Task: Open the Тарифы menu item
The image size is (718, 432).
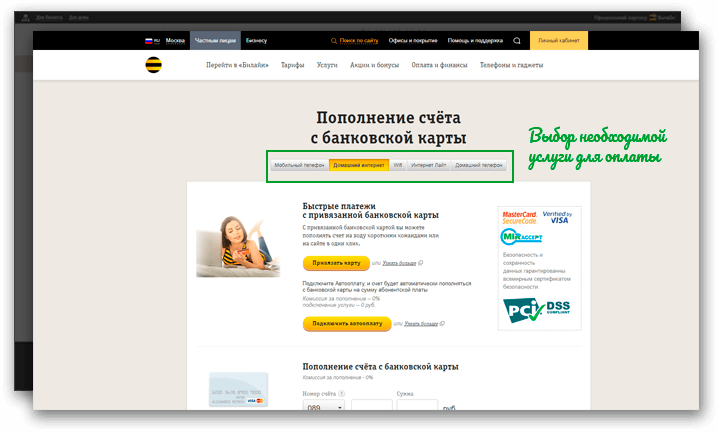Action: [292, 65]
